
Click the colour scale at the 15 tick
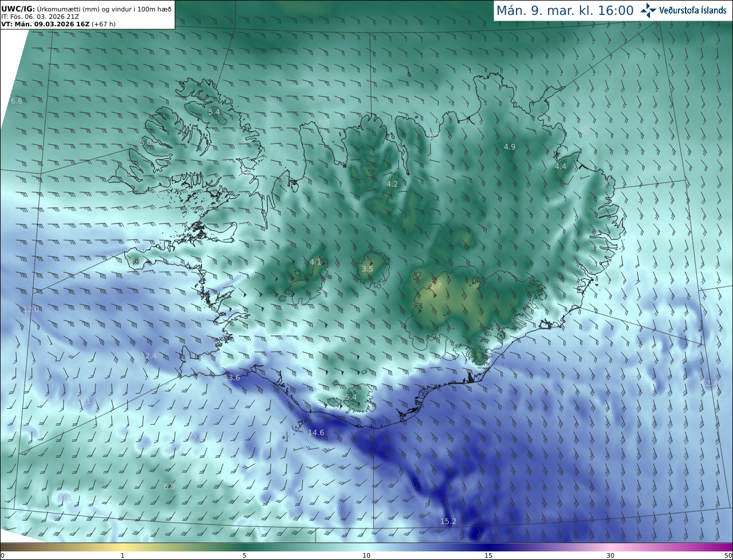coord(488,547)
